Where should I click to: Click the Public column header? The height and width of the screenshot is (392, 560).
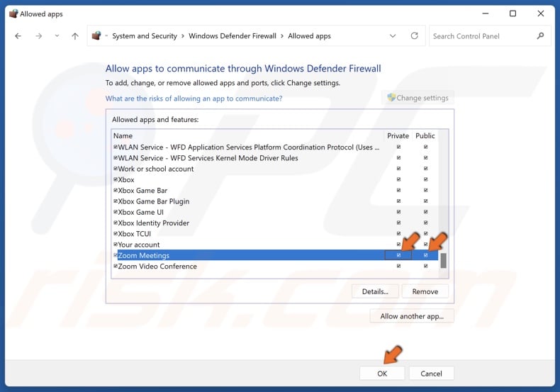point(425,135)
